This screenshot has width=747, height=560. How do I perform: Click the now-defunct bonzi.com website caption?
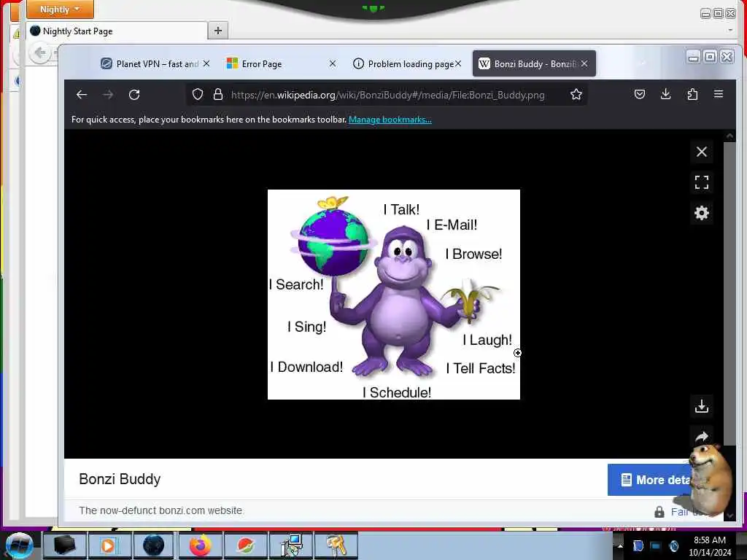point(160,510)
